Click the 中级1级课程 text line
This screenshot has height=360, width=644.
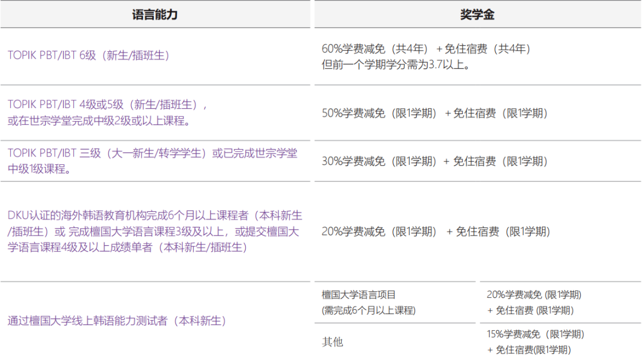pos(39,169)
